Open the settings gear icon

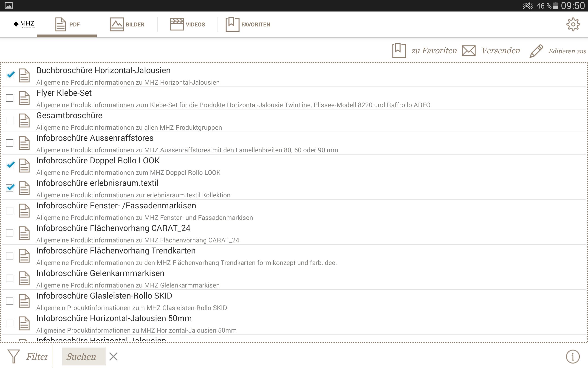click(573, 24)
